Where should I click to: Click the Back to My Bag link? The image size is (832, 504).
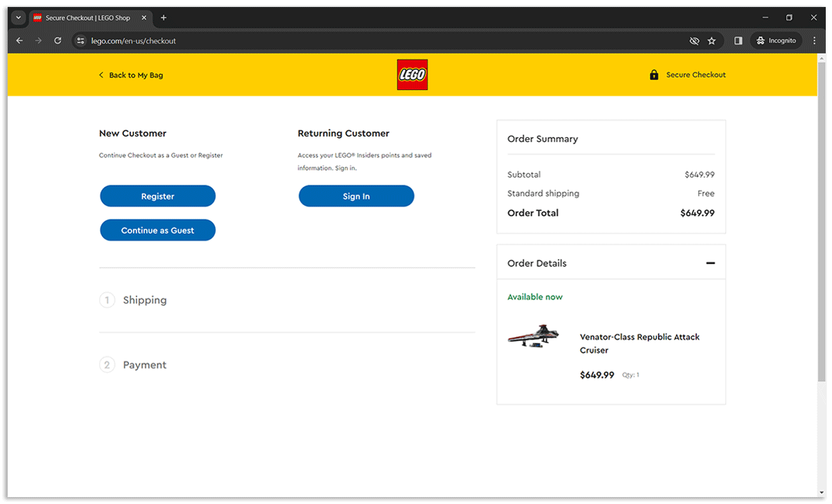point(131,74)
